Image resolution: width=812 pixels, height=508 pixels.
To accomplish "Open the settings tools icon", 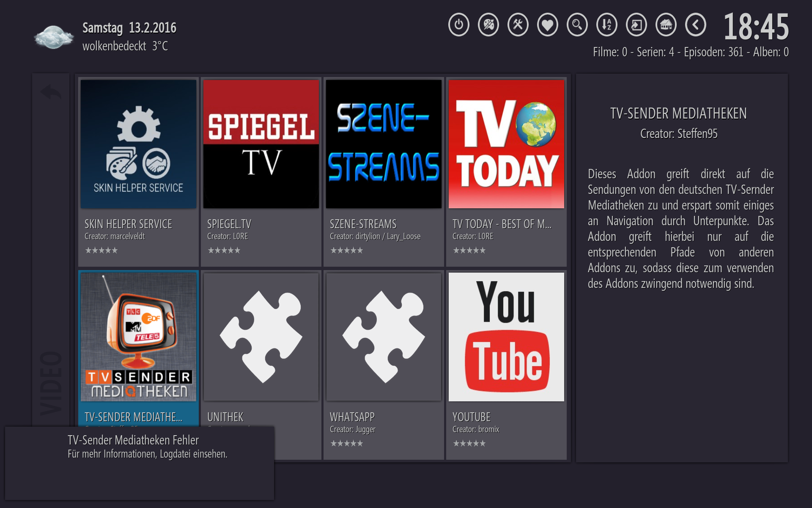I will pos(518,25).
